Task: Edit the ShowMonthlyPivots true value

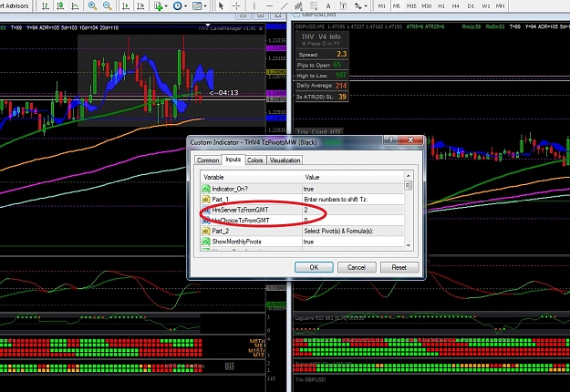Action: (353, 242)
